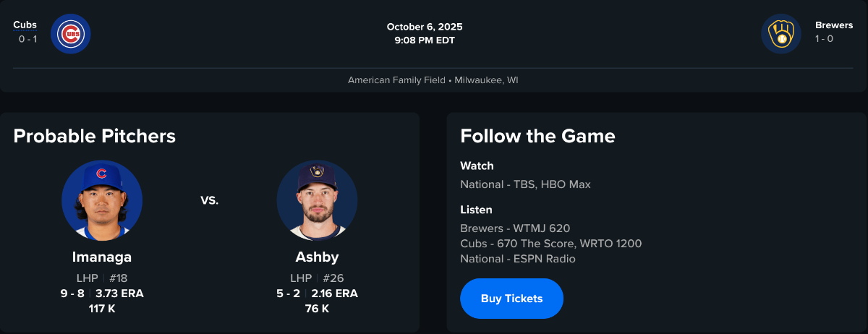Open the Cubs team name link

(x=25, y=25)
